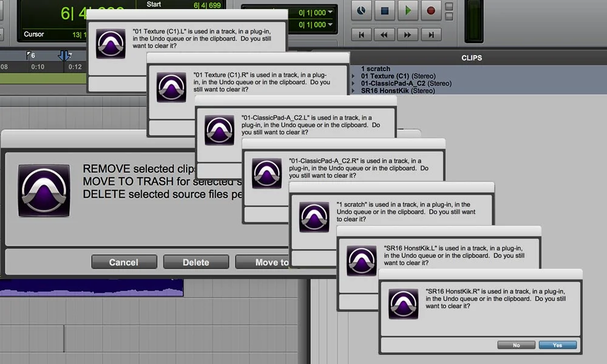Open lower 0|1|000 counter dropdown arrow
607x364 pixels.
tap(330, 24)
